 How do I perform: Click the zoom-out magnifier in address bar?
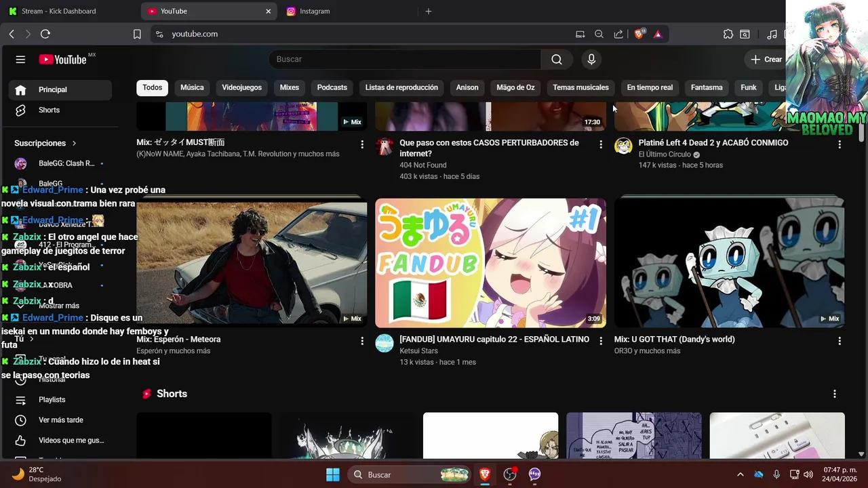click(x=599, y=34)
